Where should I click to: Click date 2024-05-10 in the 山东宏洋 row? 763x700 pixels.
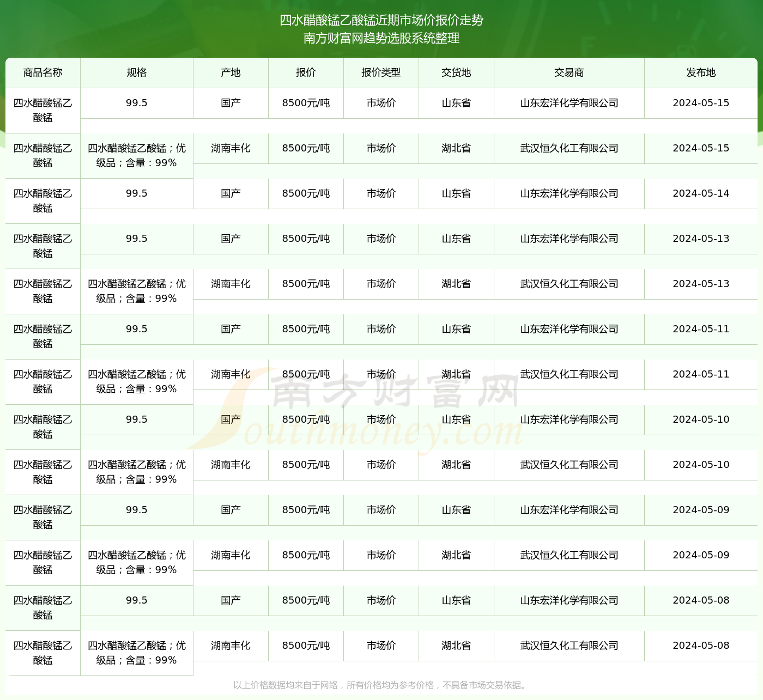[701, 419]
